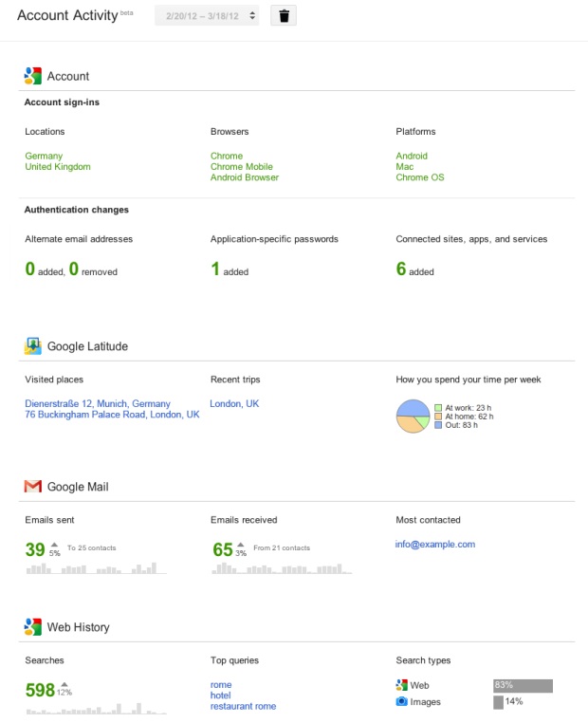
Task: Click the trash can delete icon
Action: click(x=284, y=16)
